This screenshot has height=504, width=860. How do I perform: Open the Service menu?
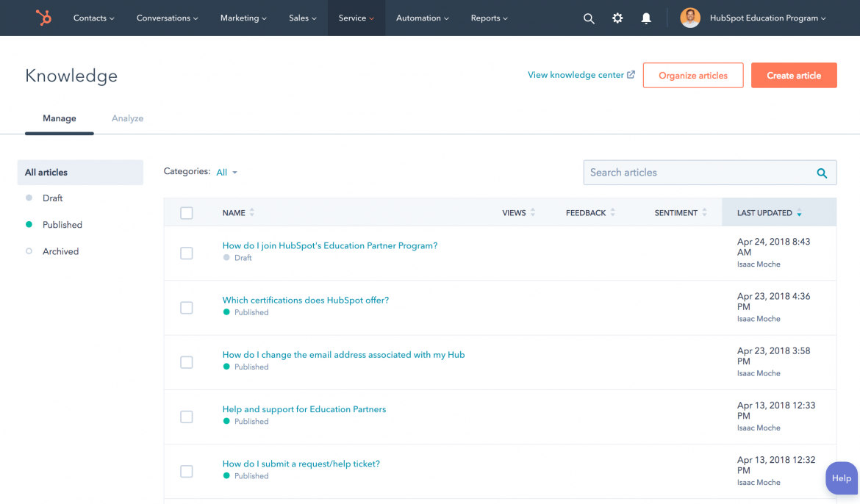[x=355, y=18]
